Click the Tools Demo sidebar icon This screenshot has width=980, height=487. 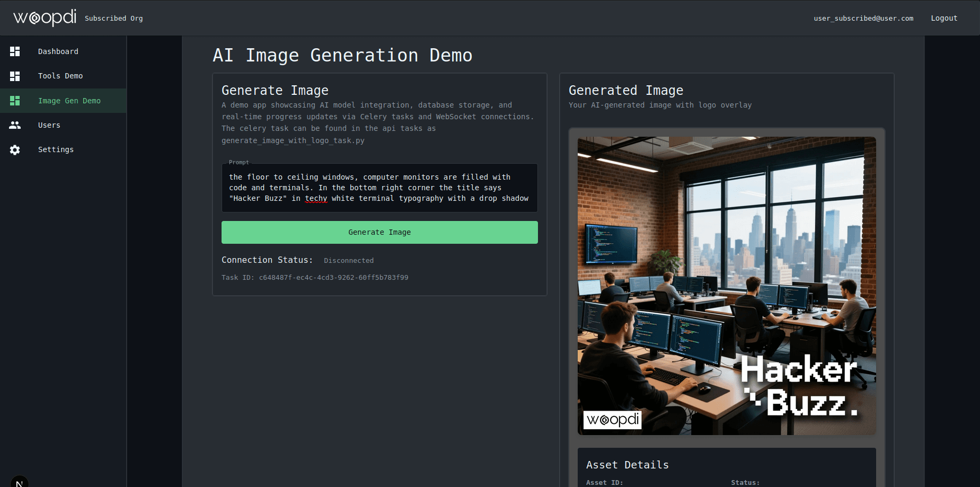point(15,76)
